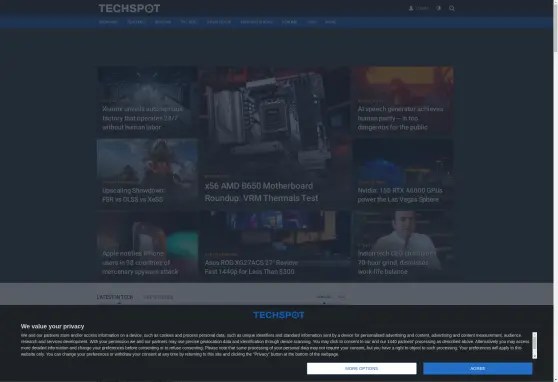Open search via the magnifier icon

click(452, 8)
